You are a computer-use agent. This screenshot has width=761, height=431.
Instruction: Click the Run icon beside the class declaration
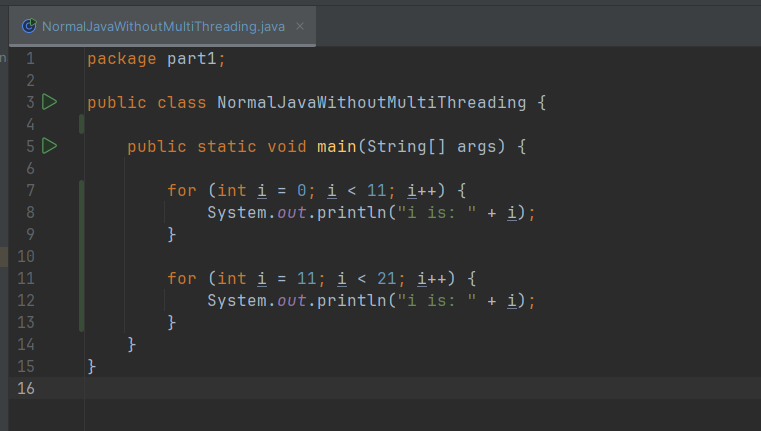[50, 102]
